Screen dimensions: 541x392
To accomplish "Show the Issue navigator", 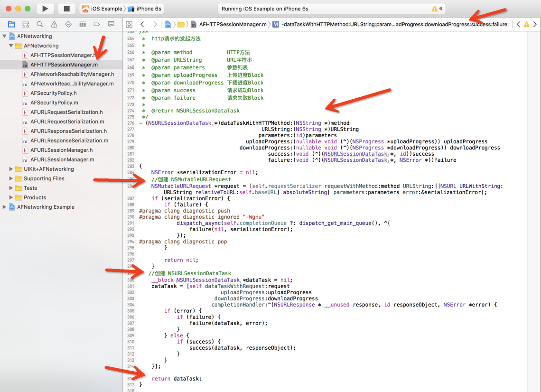I will click(x=54, y=24).
